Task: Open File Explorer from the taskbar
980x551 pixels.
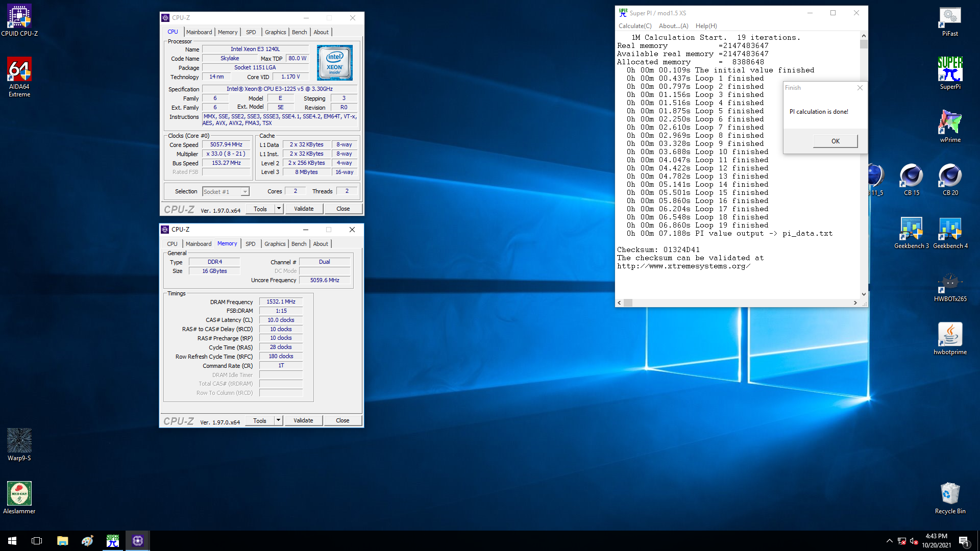Action: (x=62, y=541)
